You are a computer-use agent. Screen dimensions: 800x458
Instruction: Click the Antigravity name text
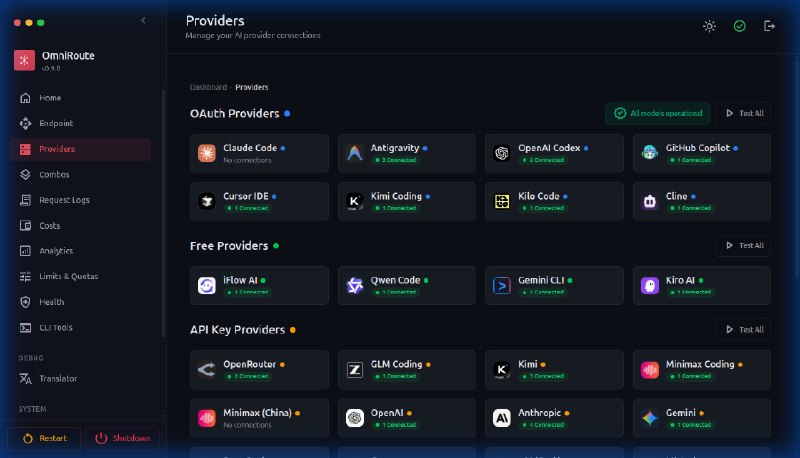coord(395,148)
